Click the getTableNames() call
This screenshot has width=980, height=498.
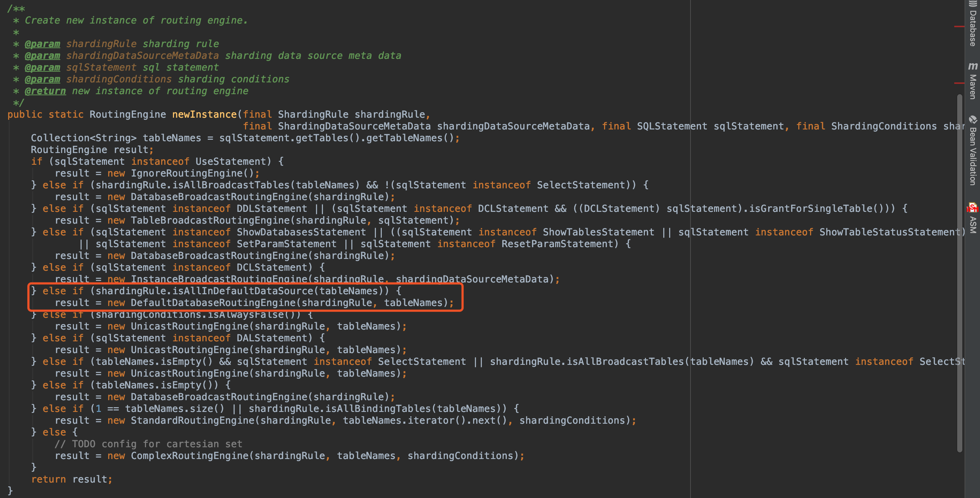click(410, 138)
